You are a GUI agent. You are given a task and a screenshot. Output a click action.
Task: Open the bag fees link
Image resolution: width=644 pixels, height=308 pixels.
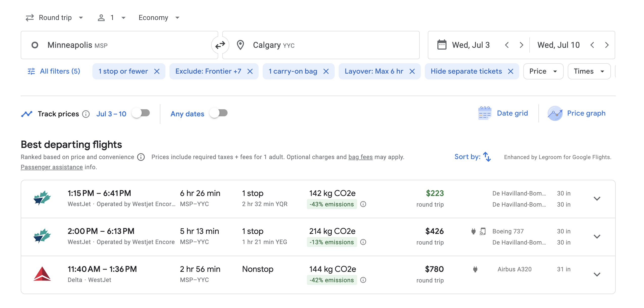(360, 157)
